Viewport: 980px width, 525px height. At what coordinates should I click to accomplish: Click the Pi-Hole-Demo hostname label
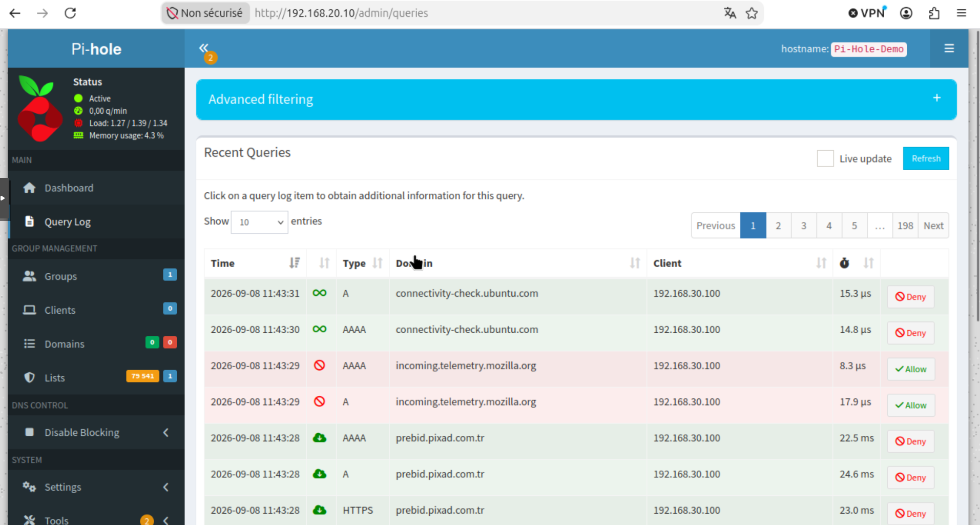(x=868, y=49)
